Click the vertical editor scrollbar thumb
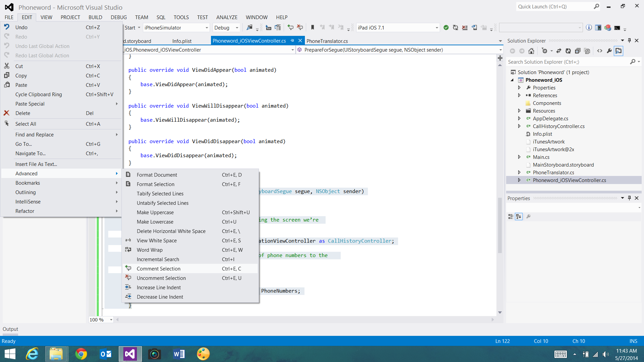Screen dimensions: 644x362 pyautogui.click(x=500, y=225)
